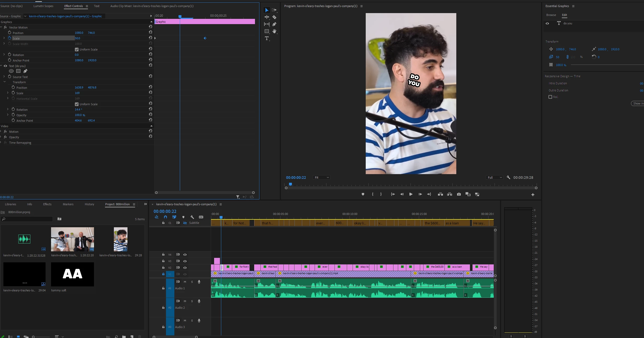Toggle V2 track output eye

[185, 268]
